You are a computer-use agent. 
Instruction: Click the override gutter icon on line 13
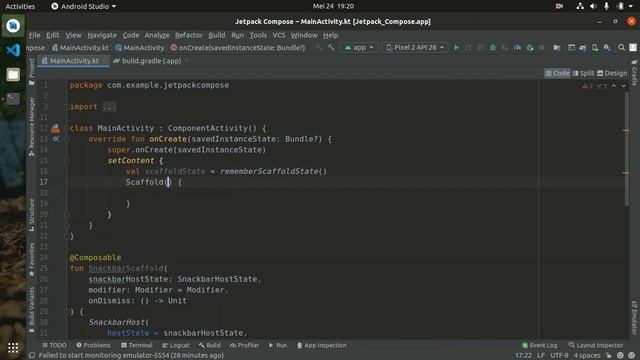click(x=56, y=139)
